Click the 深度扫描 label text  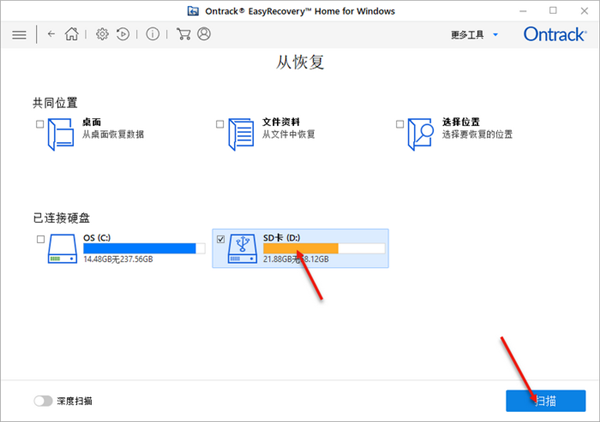coord(75,401)
